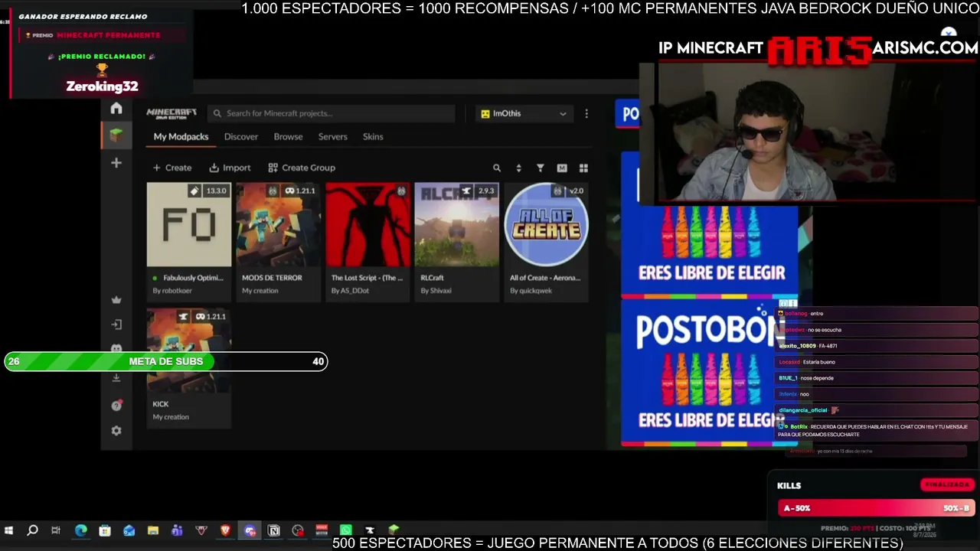The image size is (980, 551).
Task: Click the FINALIZADA badge in KILLS panel
Action: 947,484
